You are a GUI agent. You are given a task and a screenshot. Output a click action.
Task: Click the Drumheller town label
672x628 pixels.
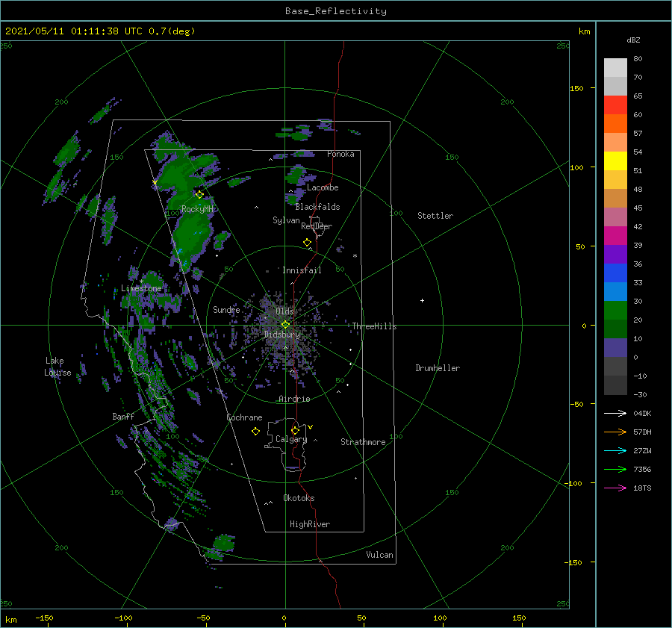click(438, 368)
